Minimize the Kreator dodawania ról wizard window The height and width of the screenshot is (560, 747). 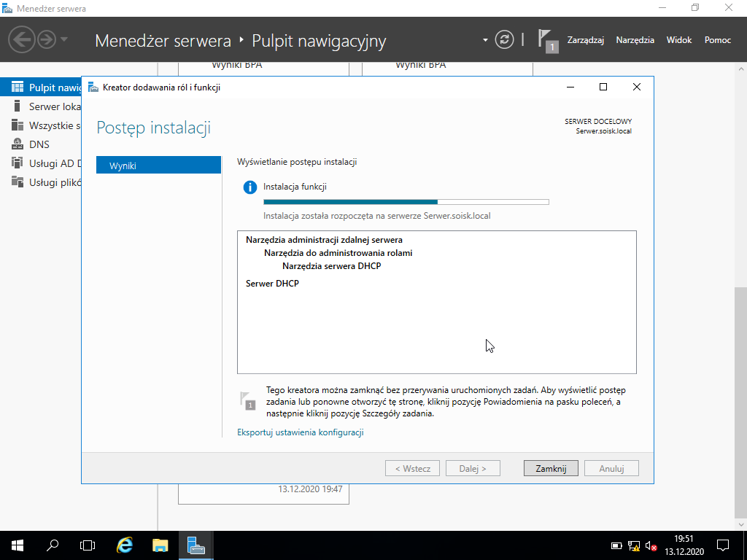[x=570, y=87]
